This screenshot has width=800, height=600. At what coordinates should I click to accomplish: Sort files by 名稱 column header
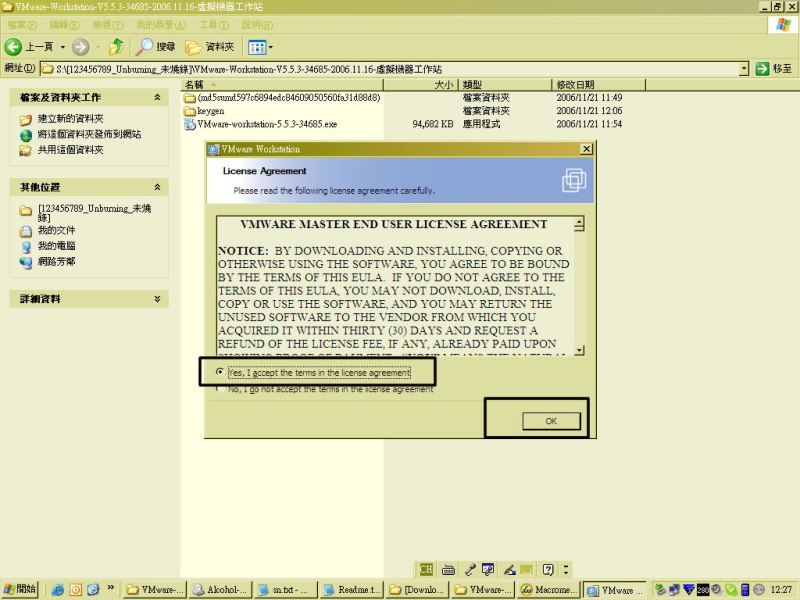coord(282,84)
